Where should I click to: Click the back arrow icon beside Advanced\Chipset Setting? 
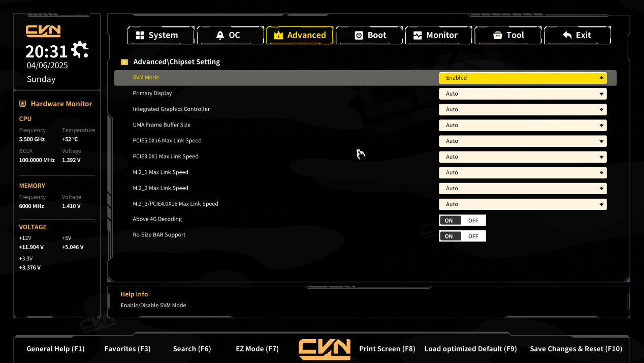124,62
